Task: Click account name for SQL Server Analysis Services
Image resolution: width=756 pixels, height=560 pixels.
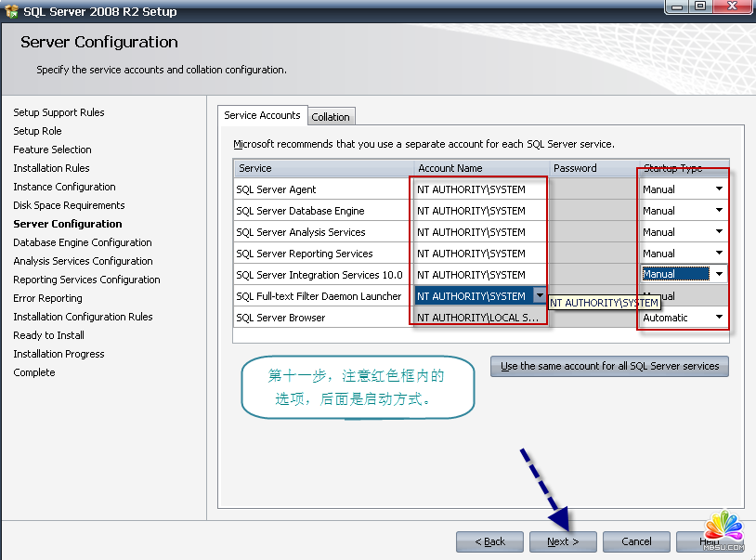Action: point(480,232)
